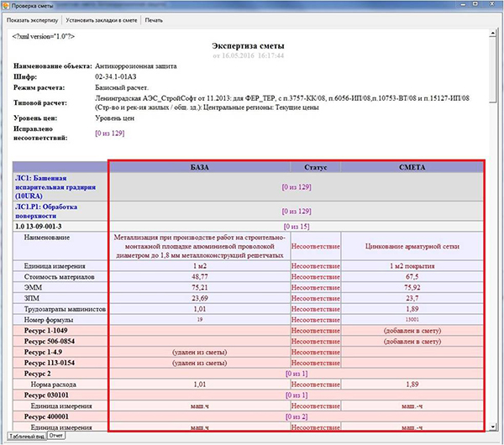The height and width of the screenshot is (445, 504).
Task: Click the Статус column header
Action: click(315, 167)
